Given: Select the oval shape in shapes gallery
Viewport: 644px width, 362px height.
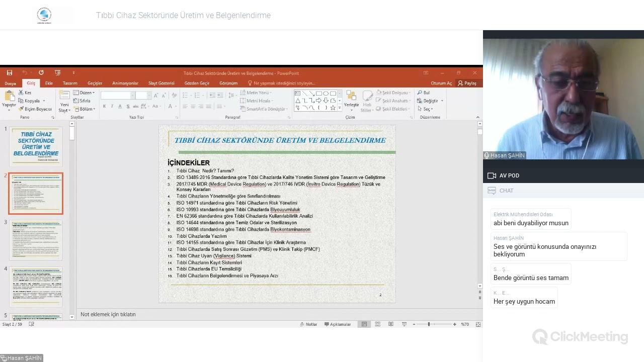Looking at the screenshot, I should 326,94.
